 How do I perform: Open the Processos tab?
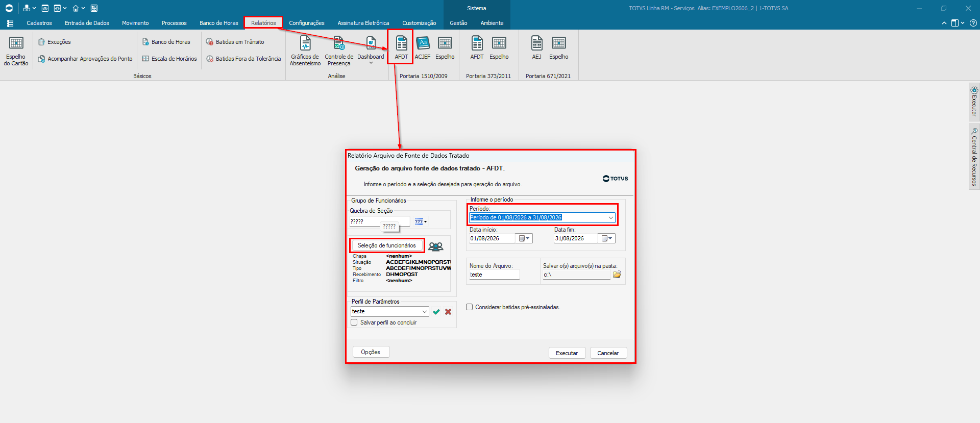point(174,23)
